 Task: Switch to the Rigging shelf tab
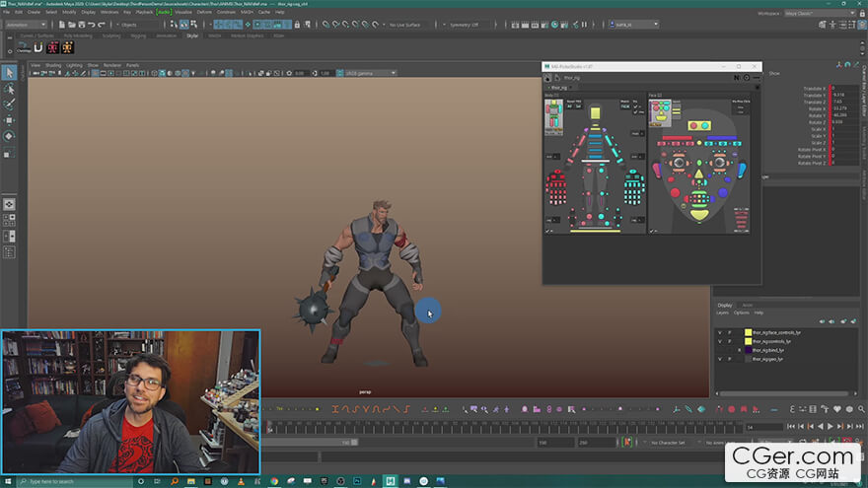click(x=137, y=35)
